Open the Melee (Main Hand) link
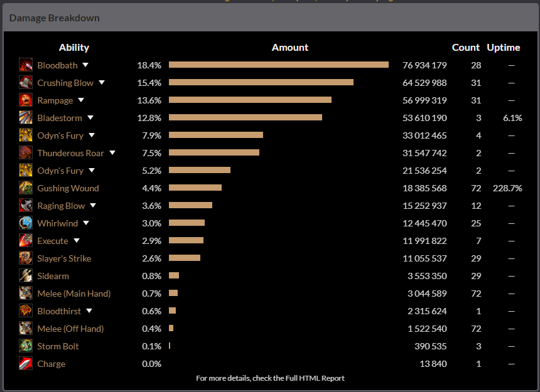Image resolution: width=540 pixels, height=392 pixels. (x=73, y=294)
